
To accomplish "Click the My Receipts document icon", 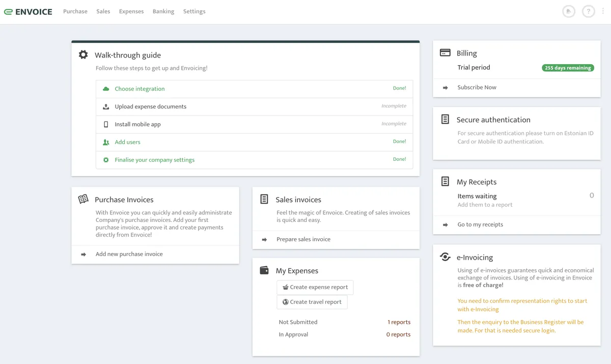I will pyautogui.click(x=445, y=181).
